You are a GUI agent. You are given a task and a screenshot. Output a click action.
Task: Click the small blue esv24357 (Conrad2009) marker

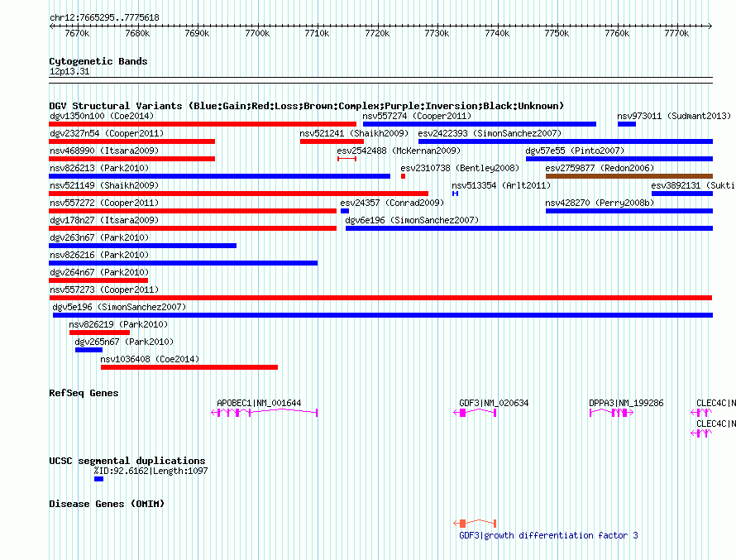coord(345,211)
